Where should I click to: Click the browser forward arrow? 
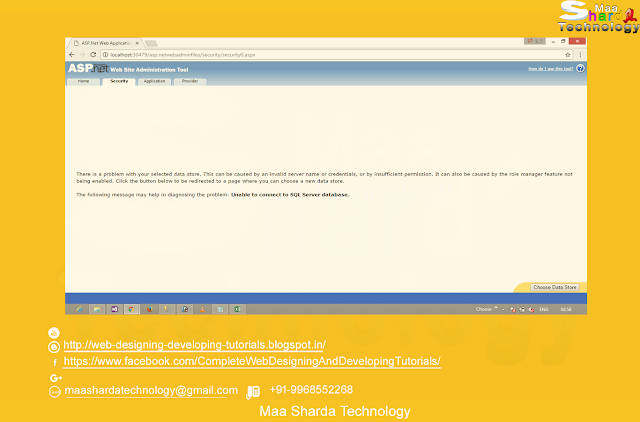click(x=82, y=55)
